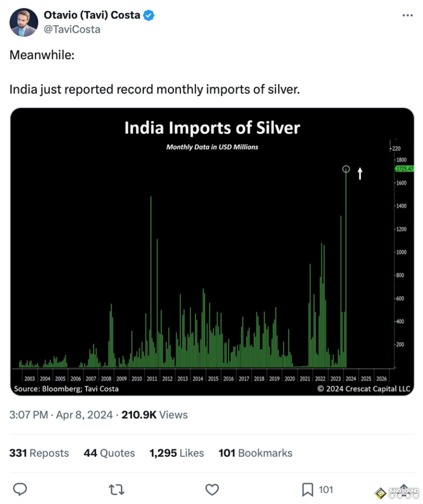Click the circled peak marker on chart

tap(346, 169)
